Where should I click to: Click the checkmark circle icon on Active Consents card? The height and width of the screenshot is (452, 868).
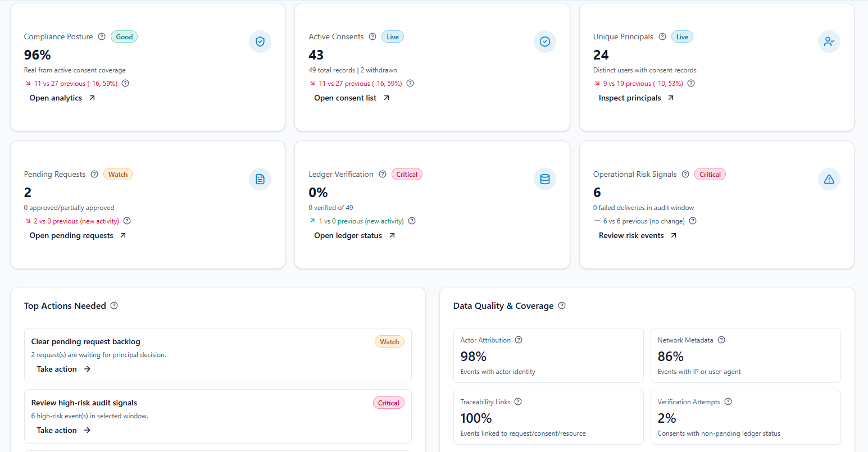pos(544,42)
